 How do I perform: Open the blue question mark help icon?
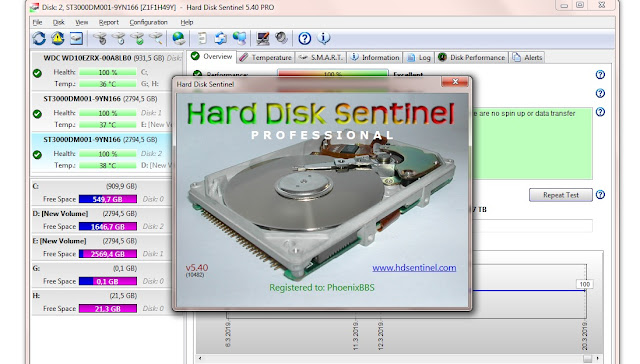tap(304, 38)
